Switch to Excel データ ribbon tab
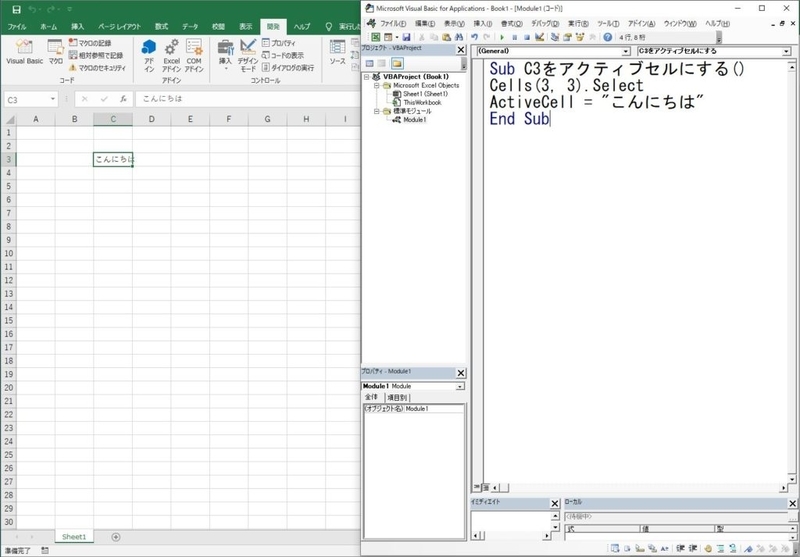The image size is (800, 557). point(190,27)
